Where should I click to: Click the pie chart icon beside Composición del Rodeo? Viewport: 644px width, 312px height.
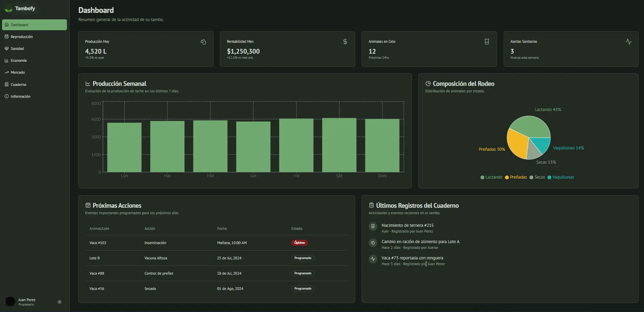tap(428, 84)
